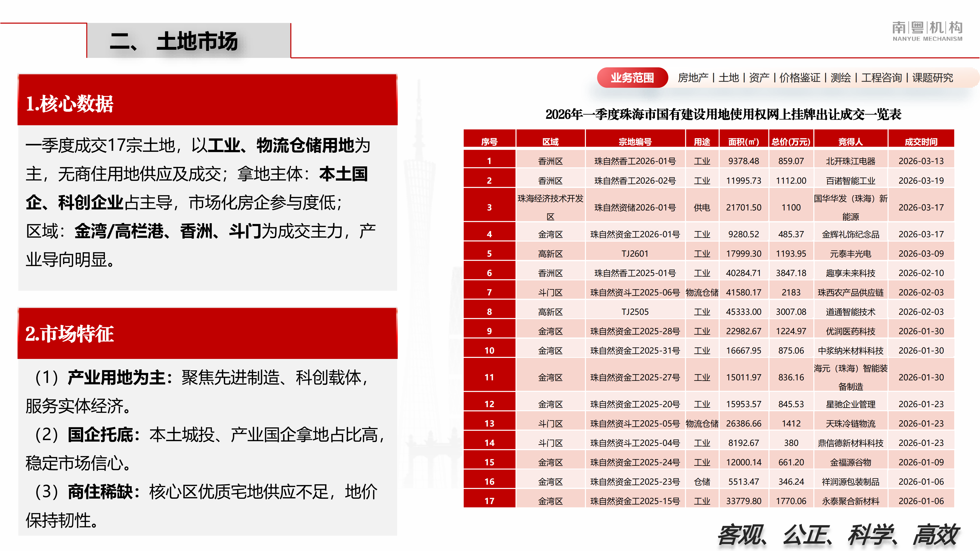Screen dimensions: 980x551
Task: Click the 趣享未来科技 bidder cell
Action: [850, 273]
